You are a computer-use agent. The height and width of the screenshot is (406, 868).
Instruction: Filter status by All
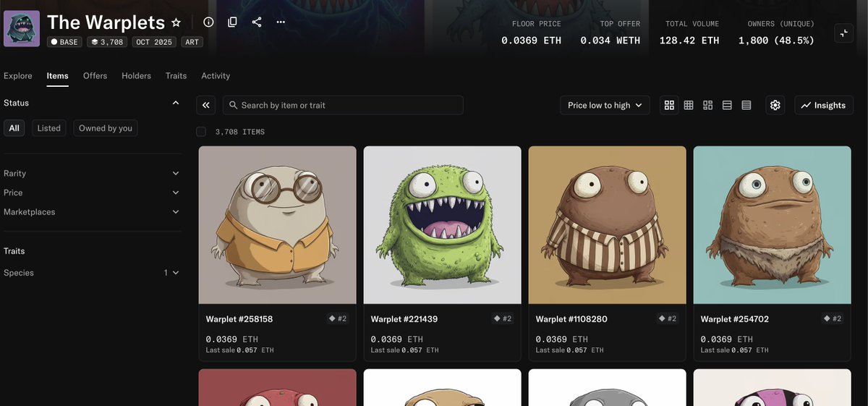tap(14, 128)
